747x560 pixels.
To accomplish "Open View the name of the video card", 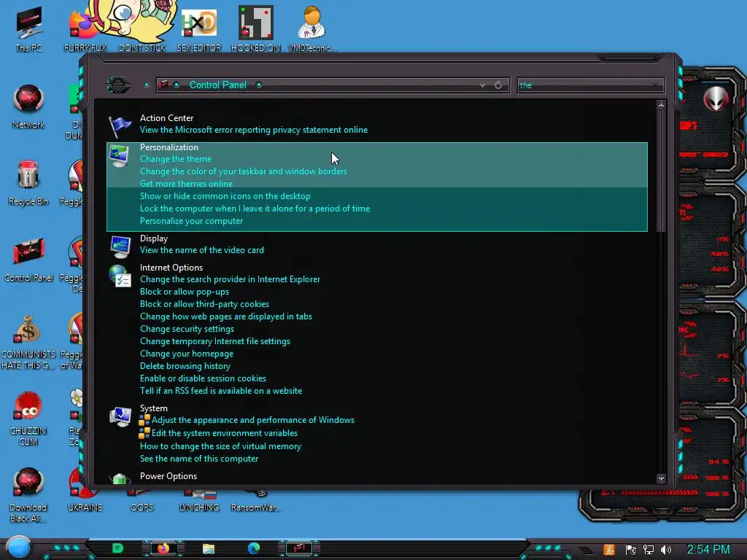I will point(202,250).
